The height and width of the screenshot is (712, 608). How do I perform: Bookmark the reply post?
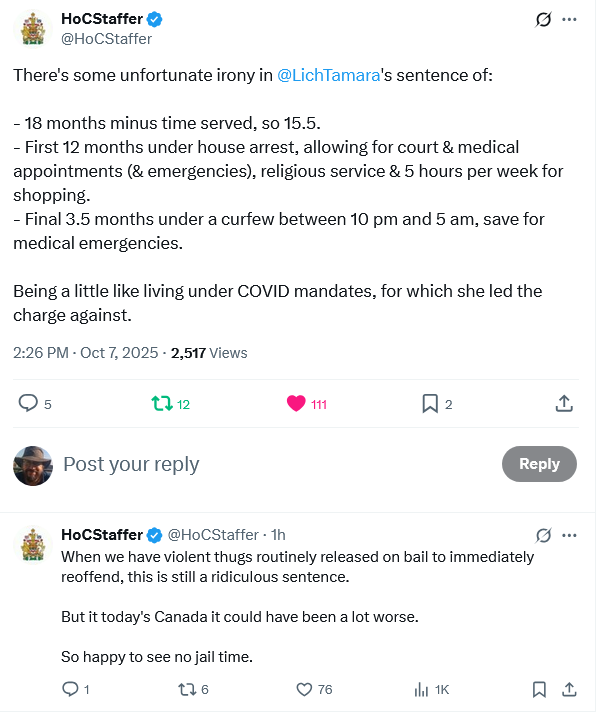coord(539,689)
